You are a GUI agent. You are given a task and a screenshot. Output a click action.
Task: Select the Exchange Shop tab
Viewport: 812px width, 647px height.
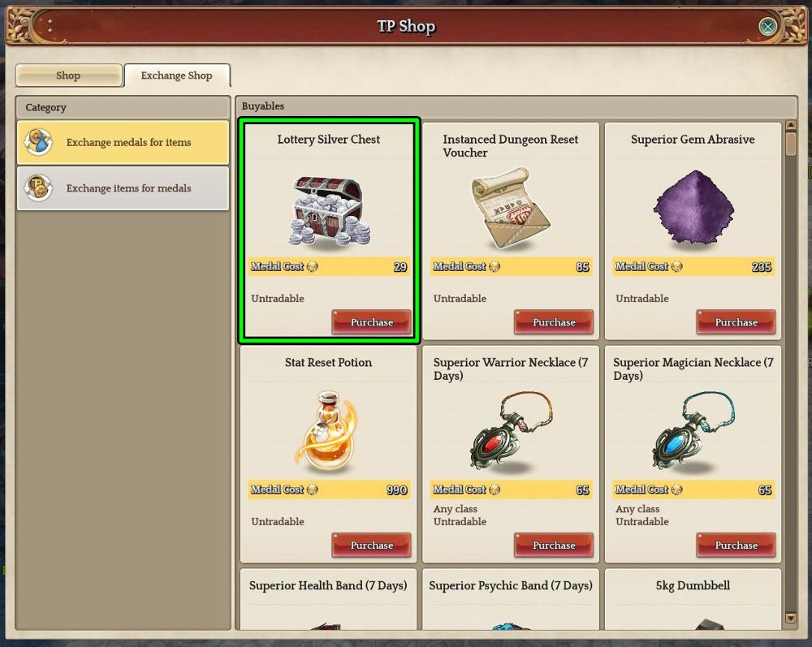pos(177,75)
